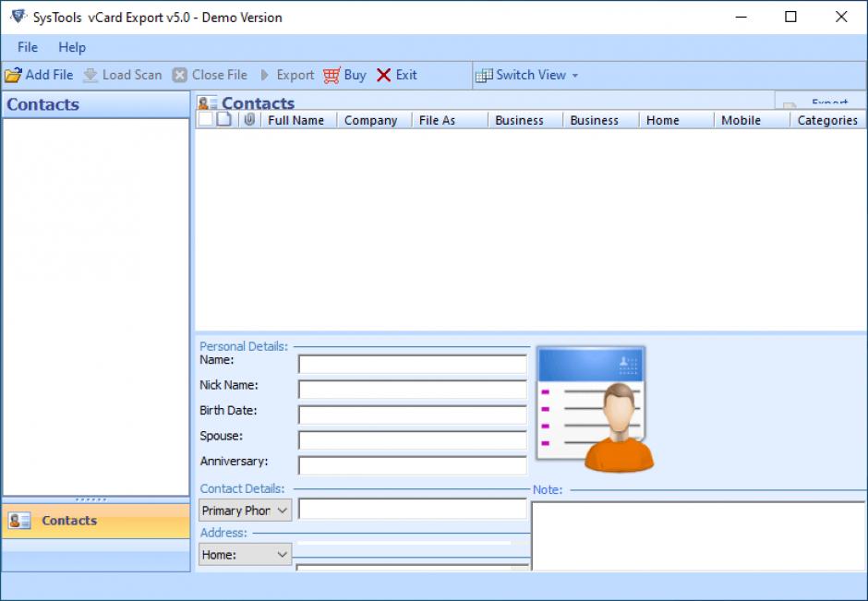Viewport: 868px width, 601px height.
Task: Click the Contacts icon in the bottom left panel
Action: (20, 520)
